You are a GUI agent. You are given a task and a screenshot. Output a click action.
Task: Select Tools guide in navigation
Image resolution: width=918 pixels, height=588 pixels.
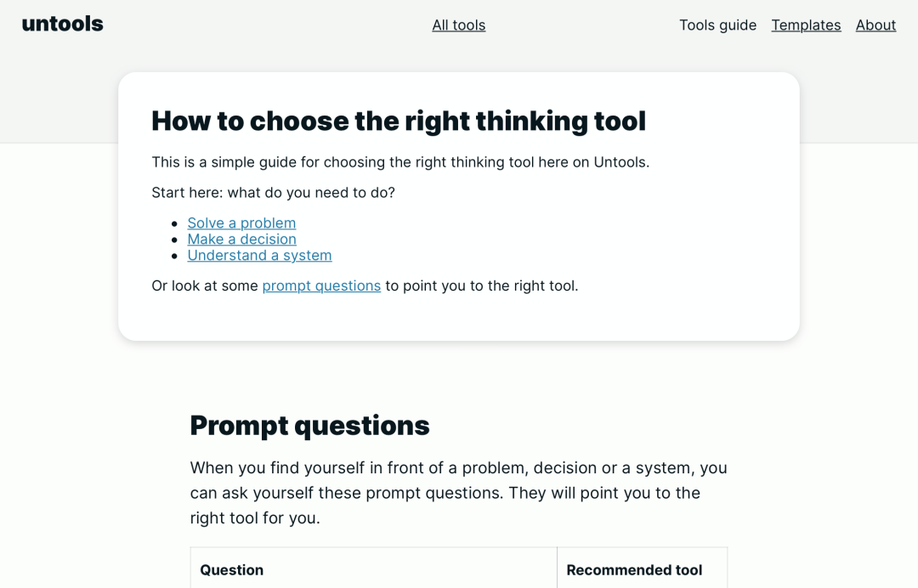click(x=717, y=25)
